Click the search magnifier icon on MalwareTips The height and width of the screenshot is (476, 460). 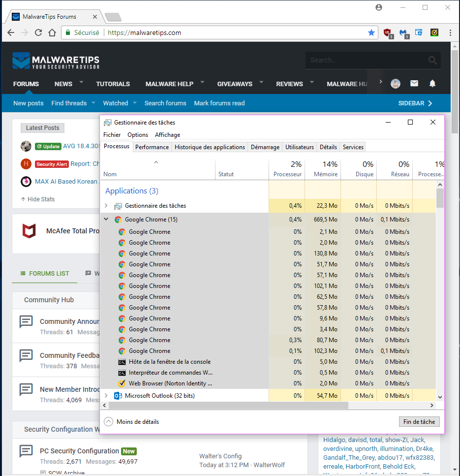point(432,60)
